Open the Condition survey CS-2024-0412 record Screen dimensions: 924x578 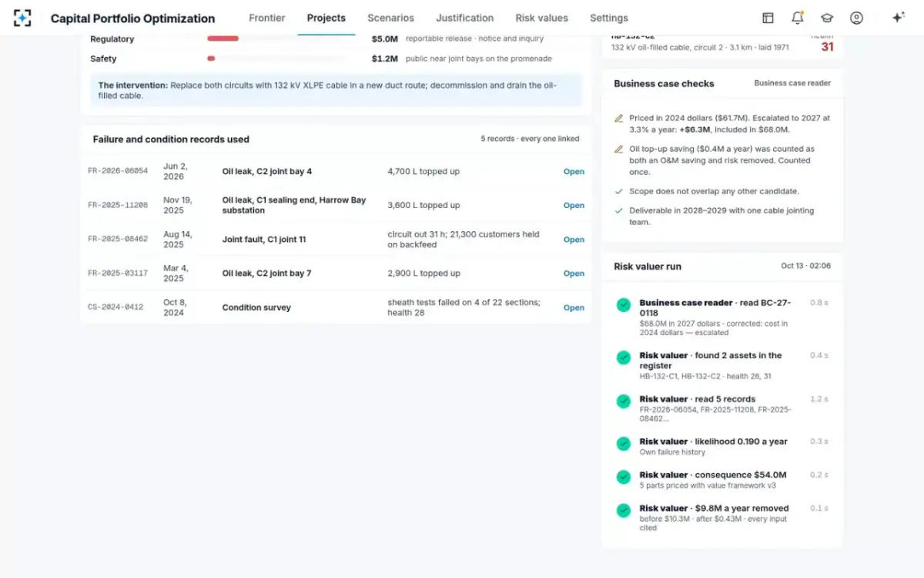(574, 307)
